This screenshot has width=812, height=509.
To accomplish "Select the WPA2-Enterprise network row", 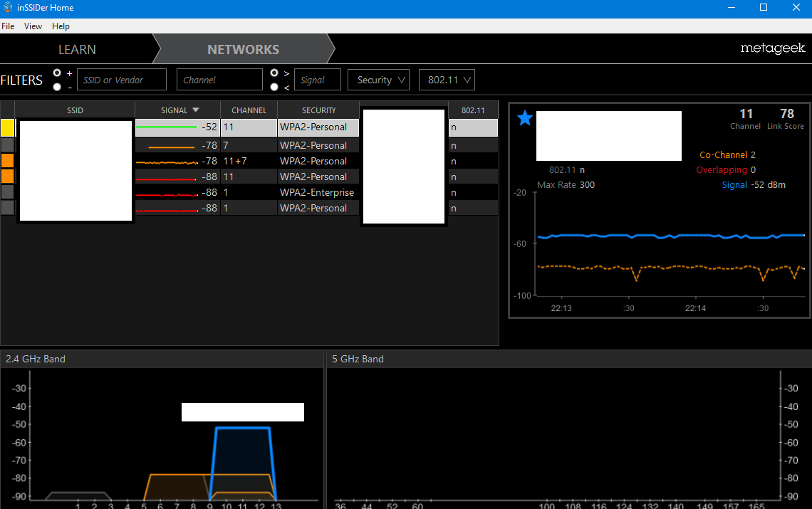I will [x=249, y=192].
